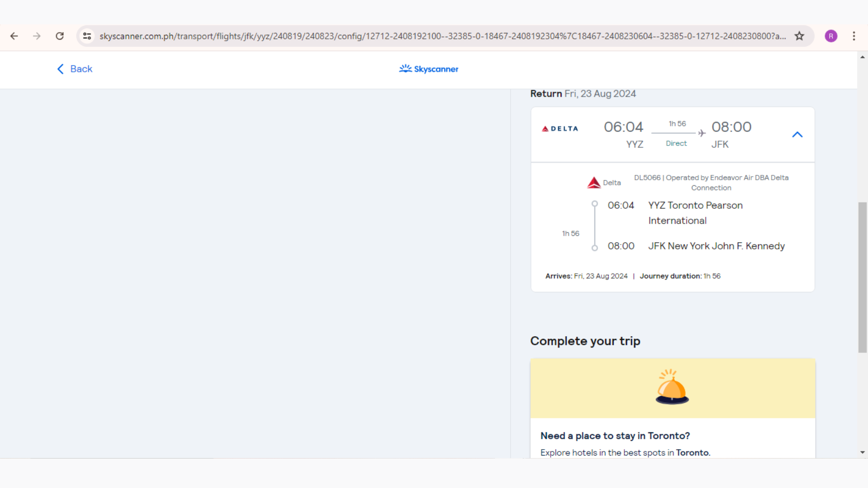Click the address bar URL
The image size is (868, 488).
click(442, 36)
